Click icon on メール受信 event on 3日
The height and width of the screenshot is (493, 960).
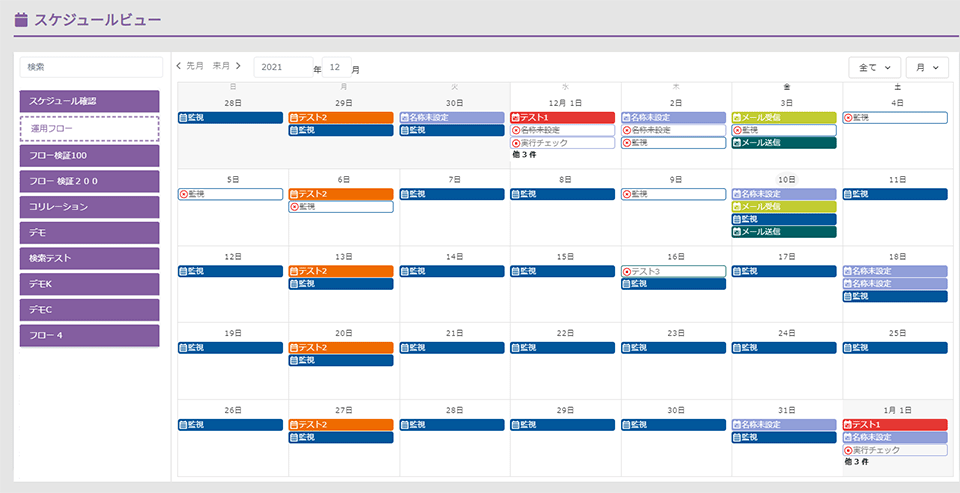737,118
